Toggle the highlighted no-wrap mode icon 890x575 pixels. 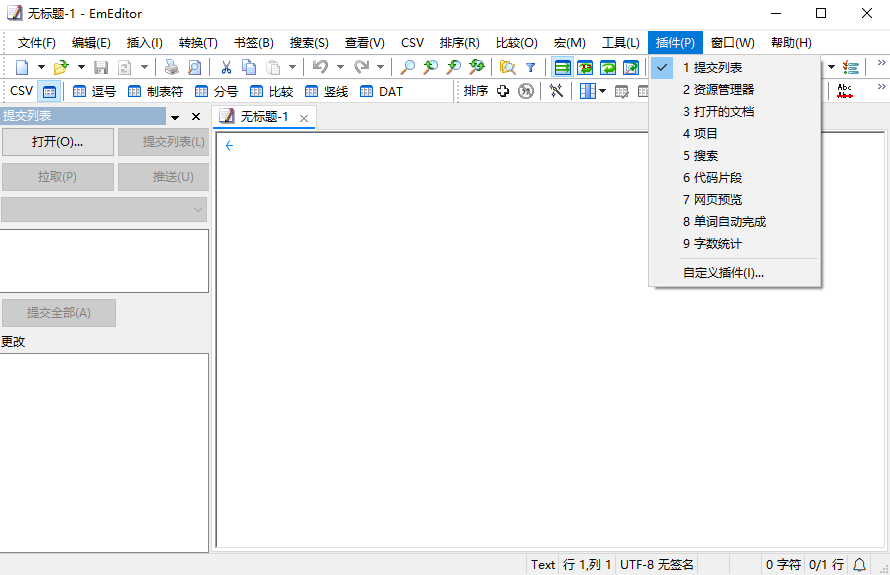562,68
